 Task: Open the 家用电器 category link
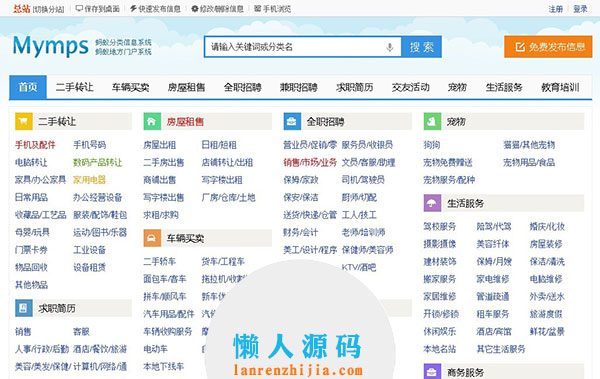pos(90,180)
